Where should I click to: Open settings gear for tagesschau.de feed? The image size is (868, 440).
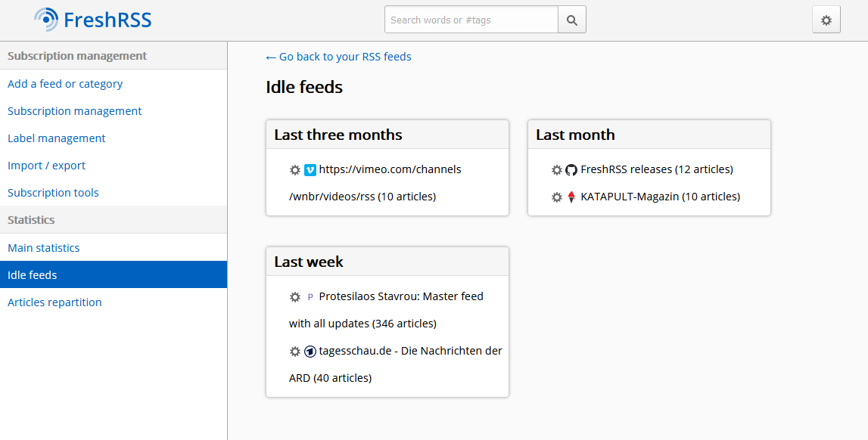(x=295, y=352)
